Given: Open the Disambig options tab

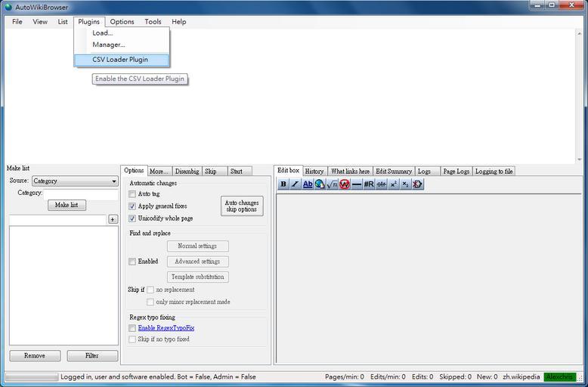Looking at the screenshot, I should point(187,172).
